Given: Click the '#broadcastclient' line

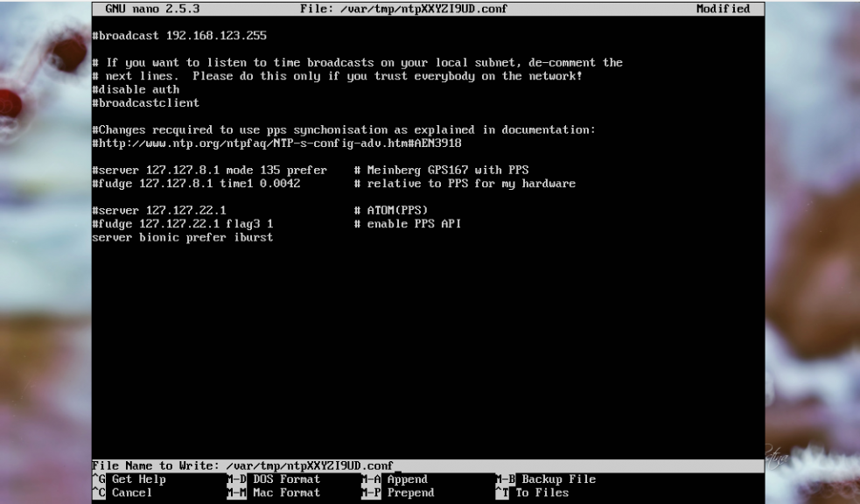Looking at the screenshot, I should coord(145,102).
